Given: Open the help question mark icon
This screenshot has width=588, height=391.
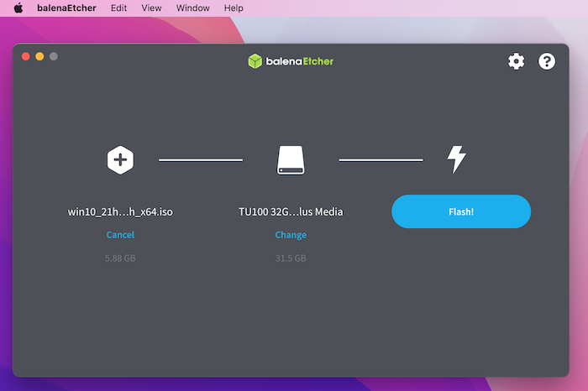Looking at the screenshot, I should (546, 61).
